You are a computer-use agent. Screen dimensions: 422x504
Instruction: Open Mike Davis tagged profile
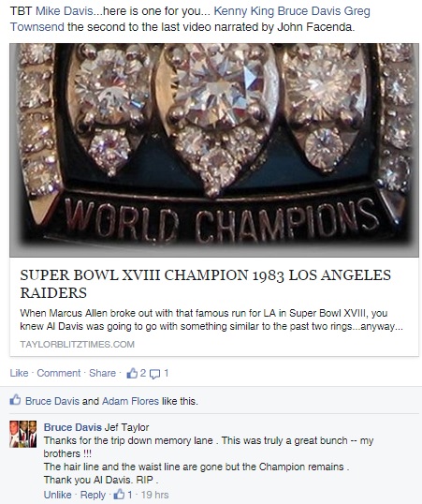point(65,11)
